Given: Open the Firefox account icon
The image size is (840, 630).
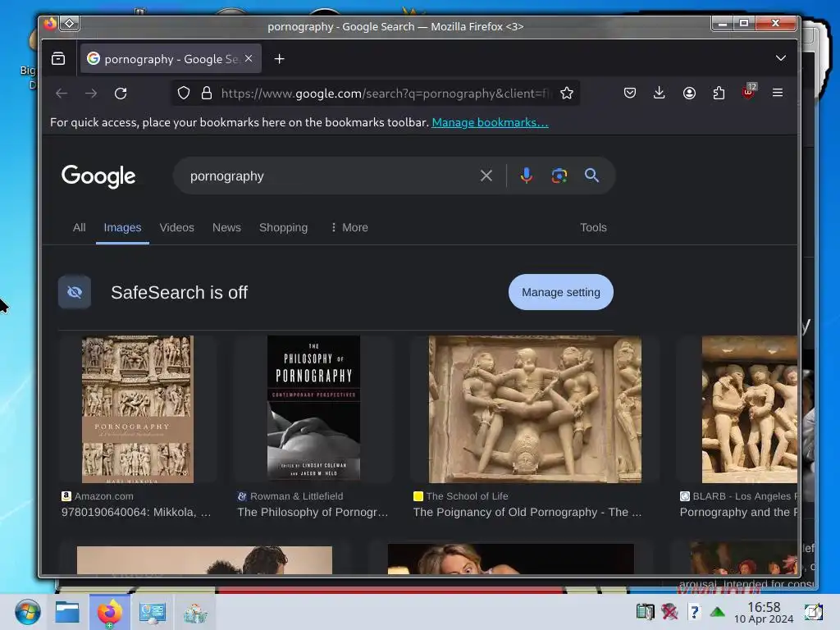Looking at the screenshot, I should click(x=689, y=93).
